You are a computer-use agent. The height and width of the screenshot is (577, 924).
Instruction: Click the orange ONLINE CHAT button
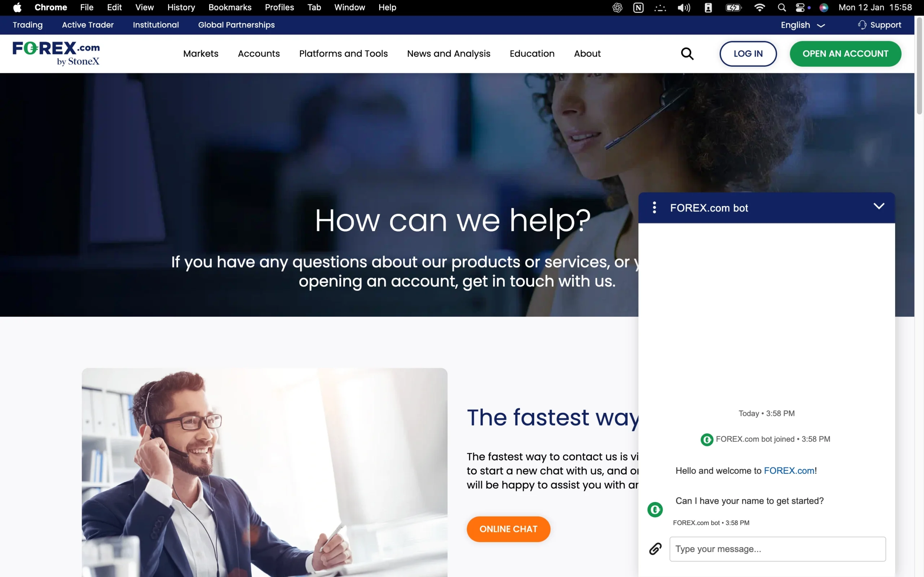click(x=508, y=529)
